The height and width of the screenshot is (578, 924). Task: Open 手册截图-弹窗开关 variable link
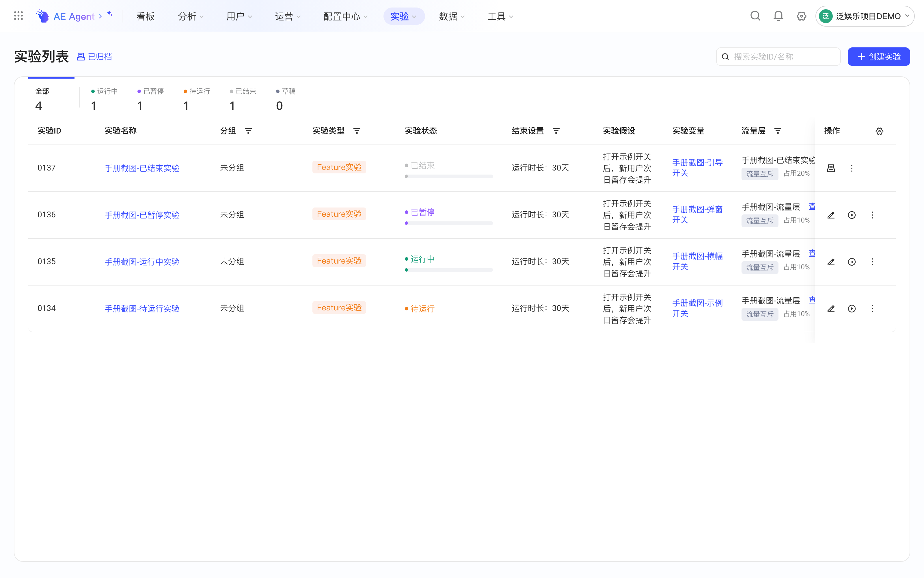[697, 214]
